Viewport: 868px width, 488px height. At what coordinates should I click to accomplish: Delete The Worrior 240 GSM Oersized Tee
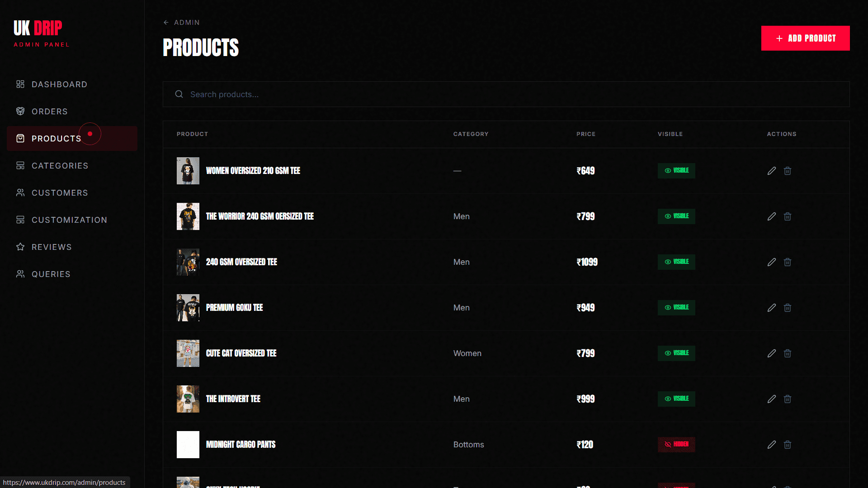coord(788,216)
